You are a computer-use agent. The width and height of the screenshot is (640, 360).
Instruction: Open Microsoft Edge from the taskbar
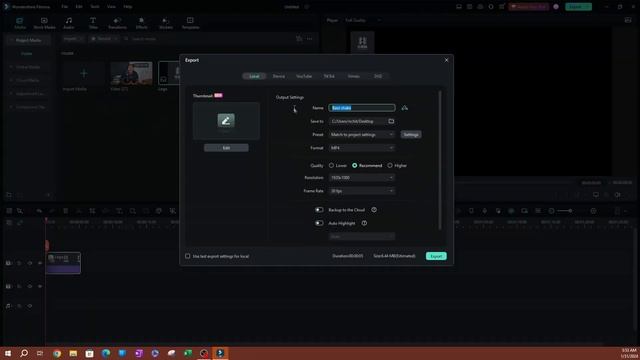[106, 353]
